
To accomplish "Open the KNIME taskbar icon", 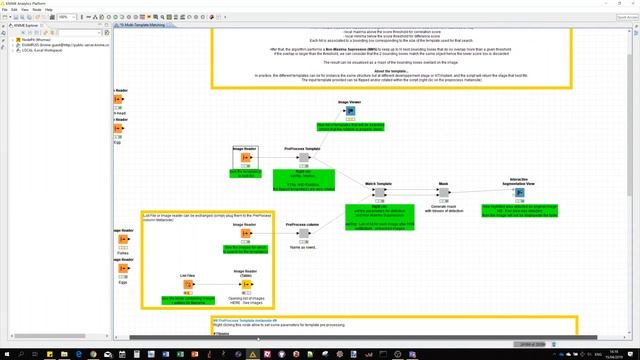I will click(x=253, y=354).
